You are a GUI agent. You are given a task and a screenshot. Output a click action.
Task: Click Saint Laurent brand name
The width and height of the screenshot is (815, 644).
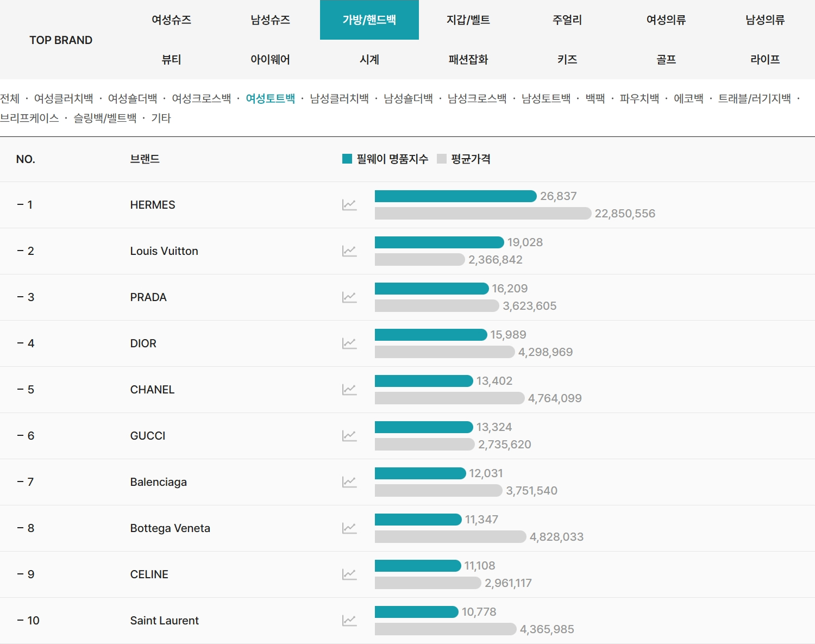coord(165,621)
